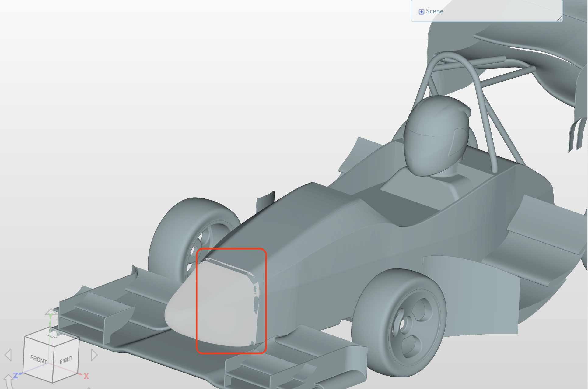Select RIGHT face of orientation cube
The width and height of the screenshot is (588, 389).
[66, 360]
